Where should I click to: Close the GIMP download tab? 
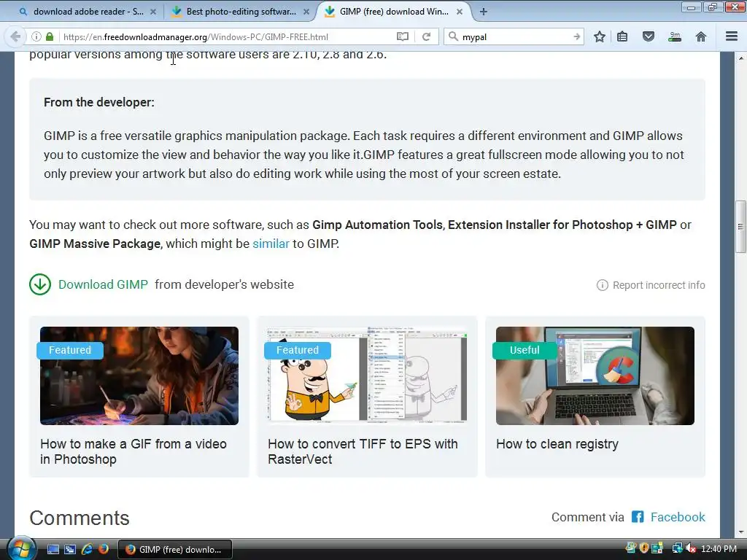click(x=460, y=12)
